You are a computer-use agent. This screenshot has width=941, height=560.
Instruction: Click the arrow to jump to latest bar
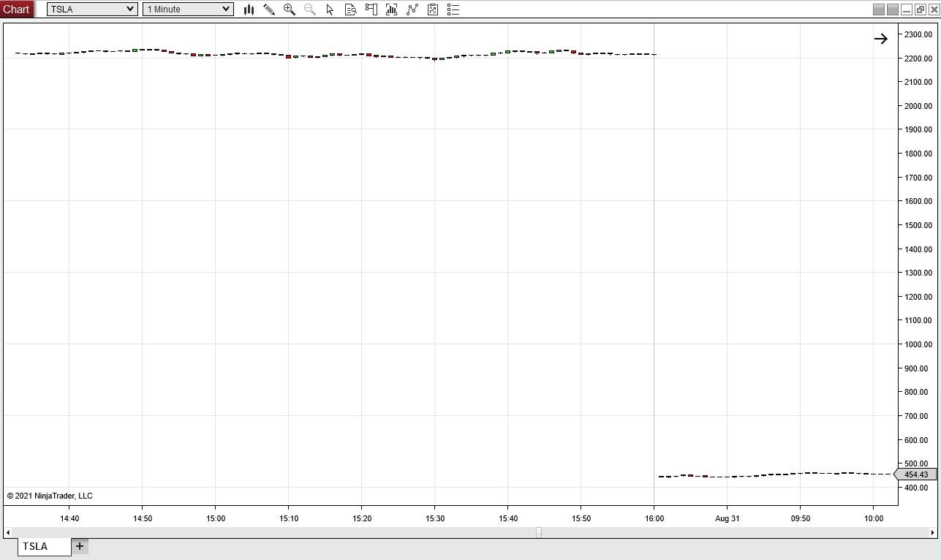pyautogui.click(x=880, y=39)
